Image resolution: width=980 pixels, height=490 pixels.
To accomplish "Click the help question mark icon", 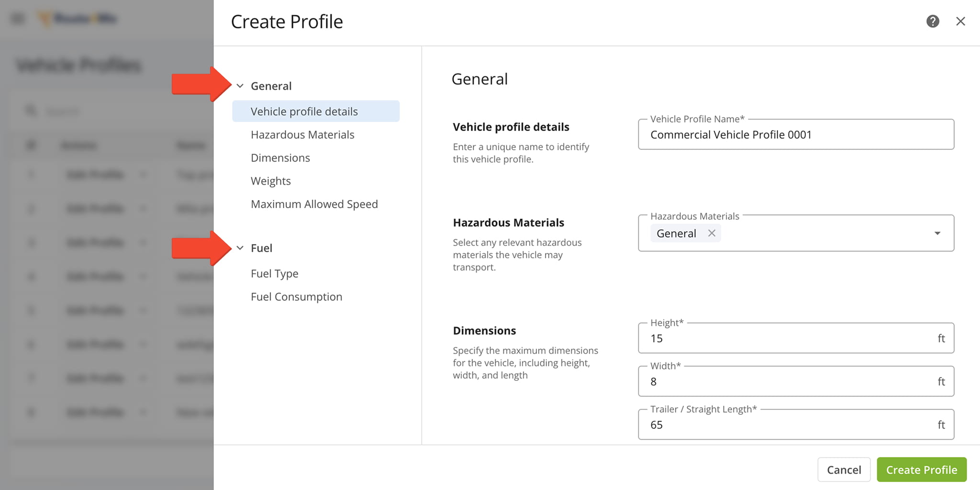I will pos(932,21).
